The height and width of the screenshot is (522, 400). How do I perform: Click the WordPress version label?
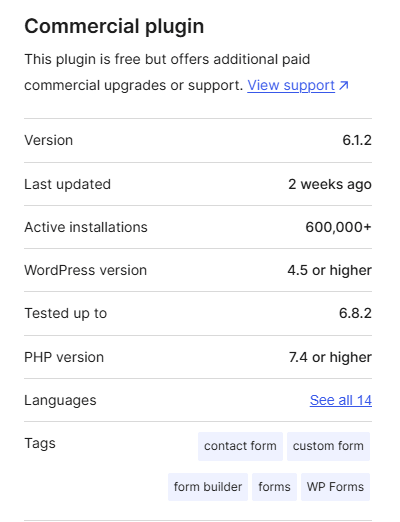[x=86, y=270]
